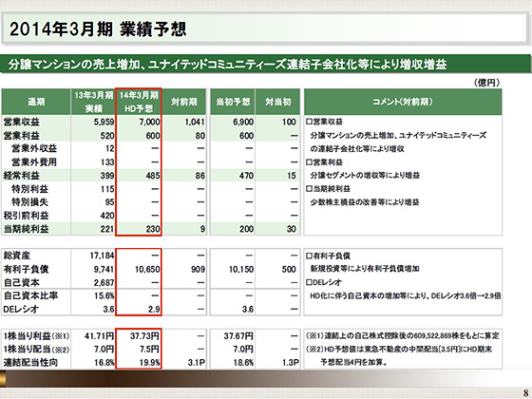Viewport: 532px width, 399px height.
Task: Click the '対当初' column header
Action: coord(277,102)
